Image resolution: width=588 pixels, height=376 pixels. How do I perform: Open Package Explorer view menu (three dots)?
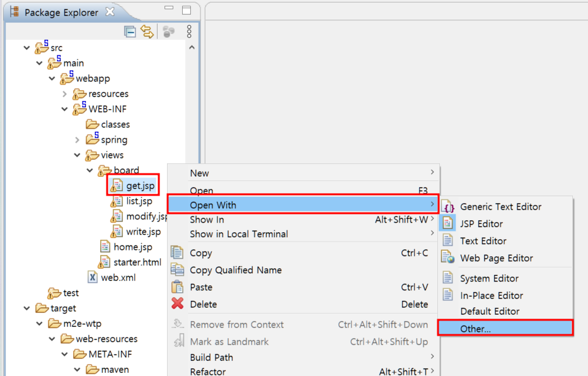(x=189, y=32)
